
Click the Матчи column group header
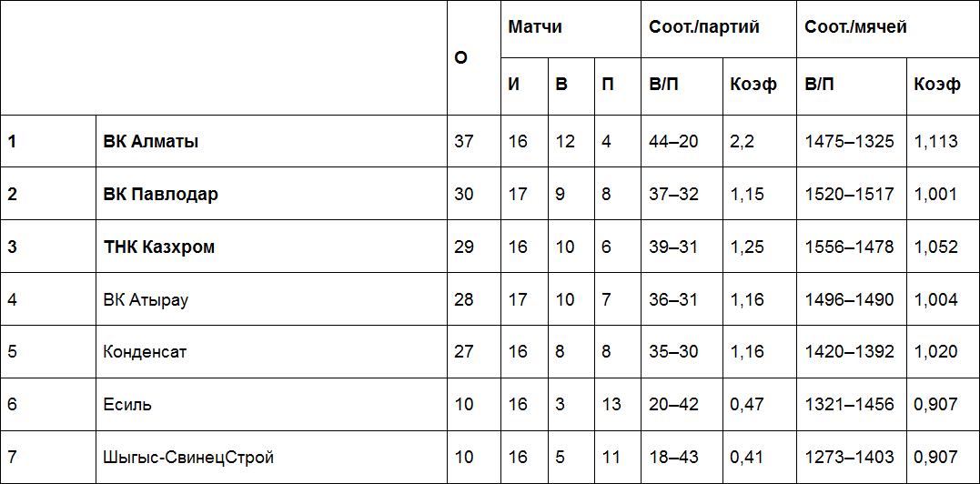[x=535, y=27]
